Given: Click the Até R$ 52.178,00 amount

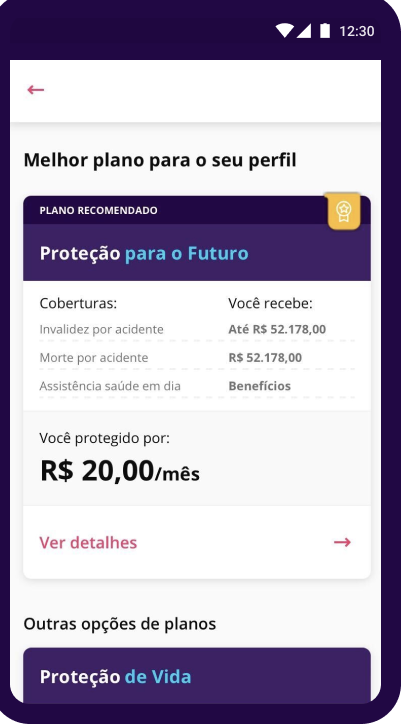Looking at the screenshot, I should tap(277, 329).
